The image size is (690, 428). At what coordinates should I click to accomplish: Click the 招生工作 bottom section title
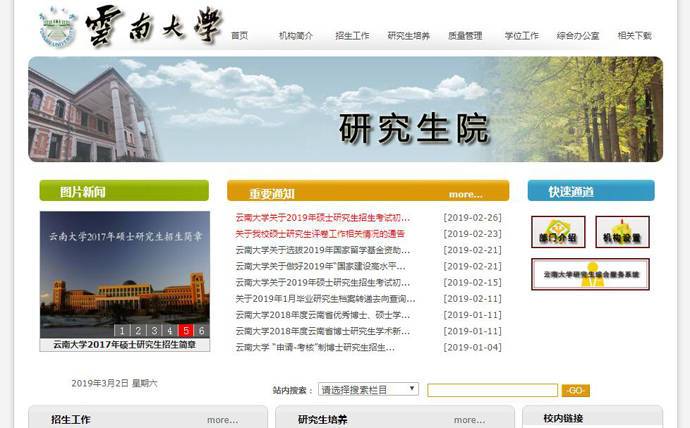tap(70, 420)
